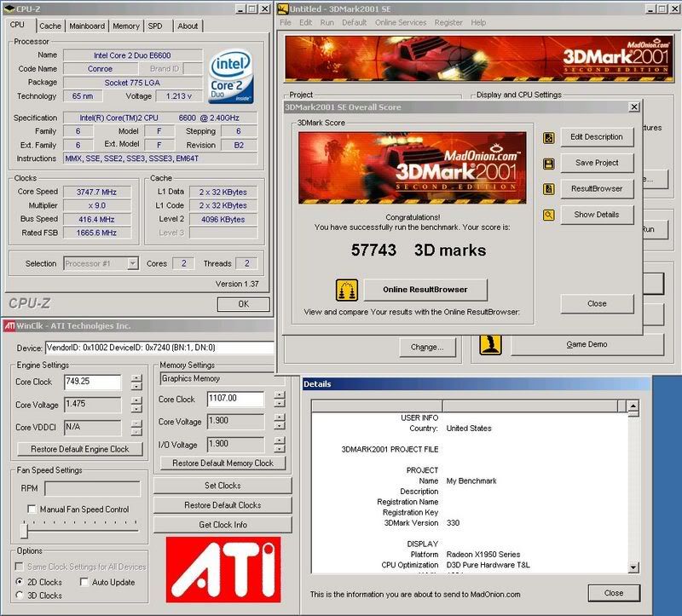This screenshot has height=616, width=682.
Task: Click the memory Core Clock field 1107.00
Action: point(235,399)
